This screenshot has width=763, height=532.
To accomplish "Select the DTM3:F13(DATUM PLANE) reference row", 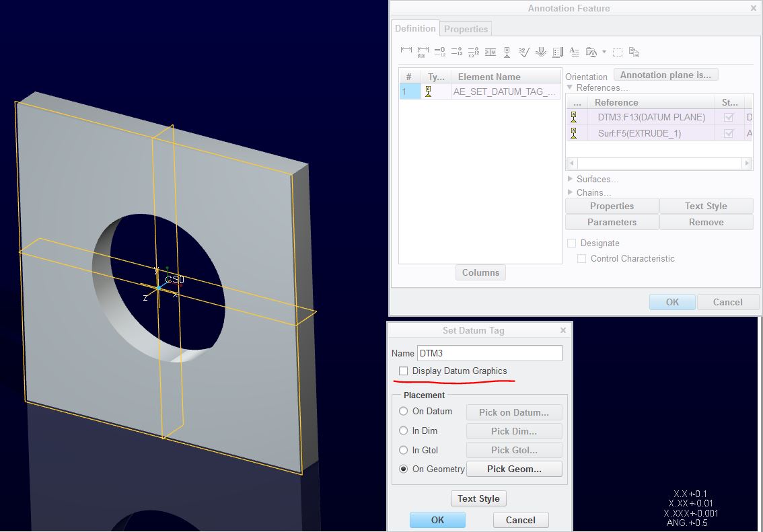I will coord(659,117).
